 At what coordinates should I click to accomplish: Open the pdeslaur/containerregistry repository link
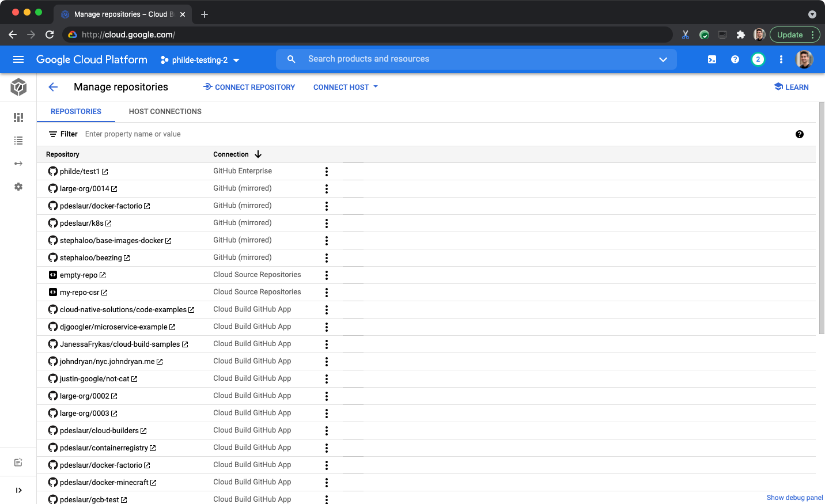104,448
